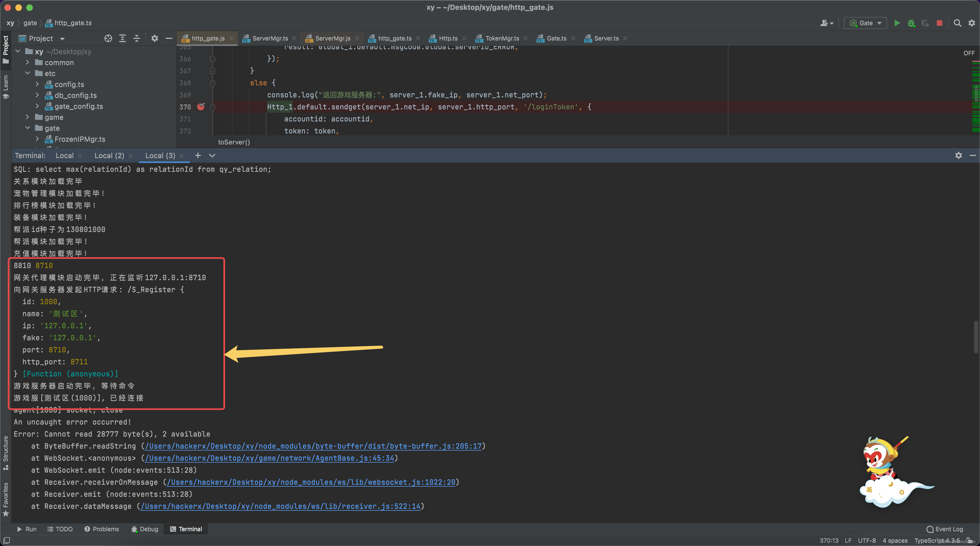Collapse the etc folder

(x=27, y=73)
